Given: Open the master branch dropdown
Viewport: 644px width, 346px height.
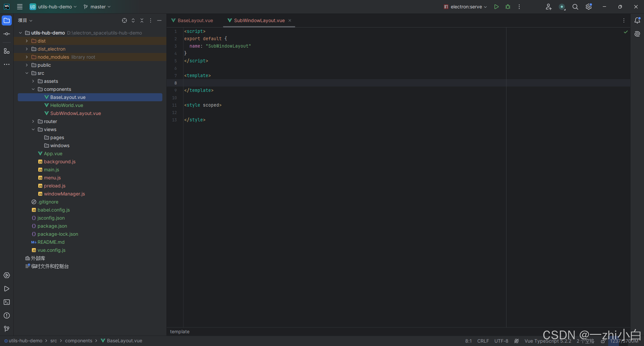Looking at the screenshot, I should tap(97, 7).
